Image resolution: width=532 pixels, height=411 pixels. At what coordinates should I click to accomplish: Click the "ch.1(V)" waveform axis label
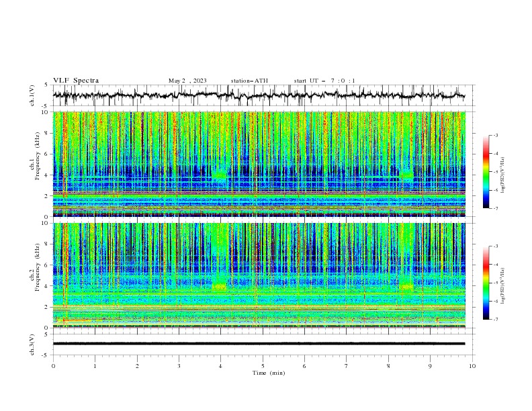32,95
